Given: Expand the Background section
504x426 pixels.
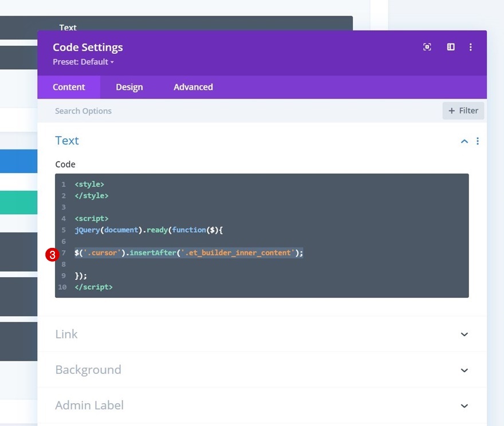Looking at the screenshot, I should tap(464, 370).
